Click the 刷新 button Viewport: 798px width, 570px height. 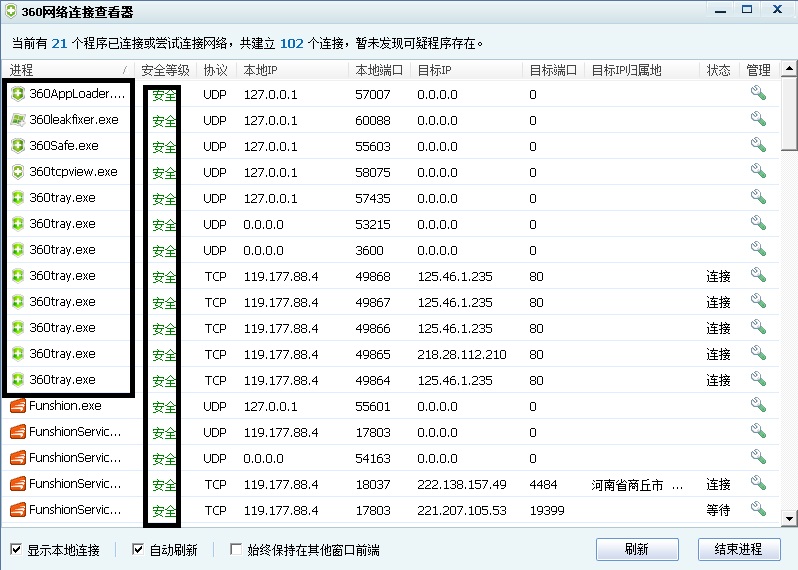[x=637, y=549]
